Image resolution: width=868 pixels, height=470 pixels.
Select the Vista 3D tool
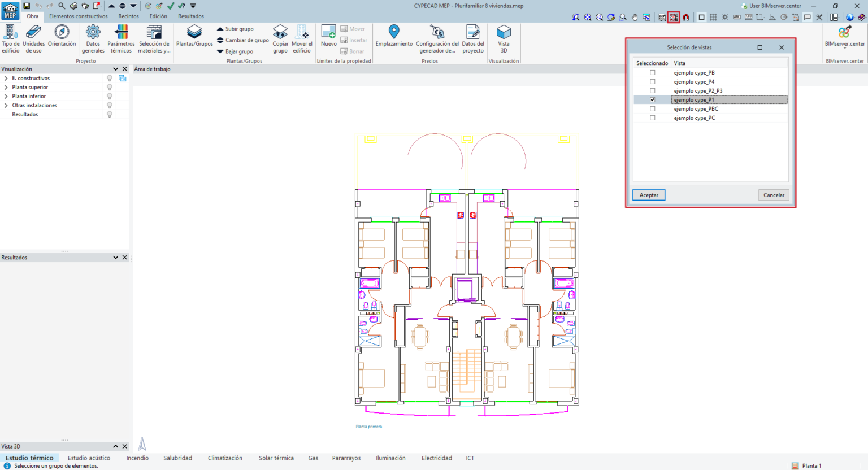point(503,38)
